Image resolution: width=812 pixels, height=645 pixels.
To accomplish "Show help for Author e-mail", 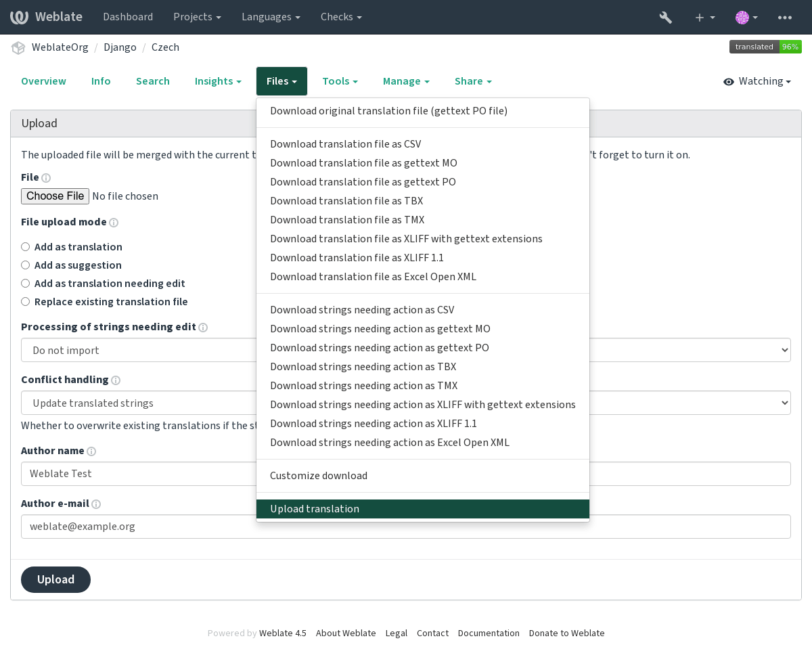I will pyautogui.click(x=96, y=504).
